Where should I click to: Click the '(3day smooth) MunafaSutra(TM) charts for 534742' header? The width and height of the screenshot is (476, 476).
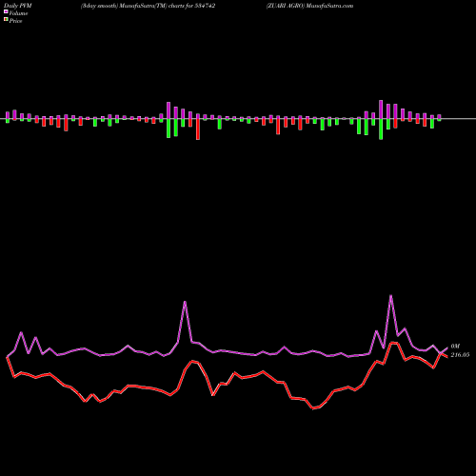click(x=149, y=6)
